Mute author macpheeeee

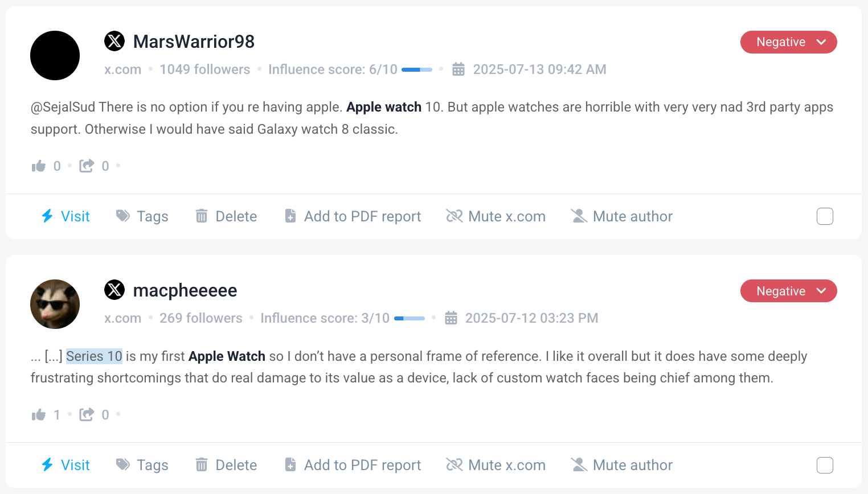coord(621,465)
